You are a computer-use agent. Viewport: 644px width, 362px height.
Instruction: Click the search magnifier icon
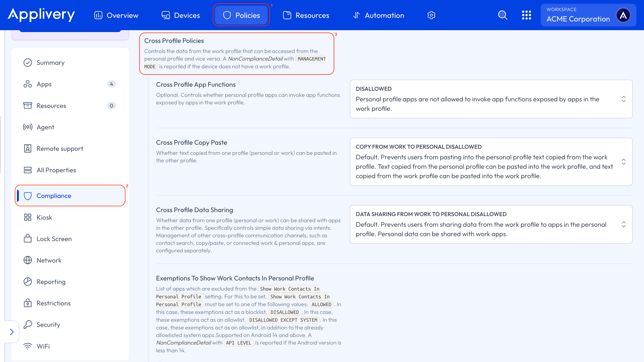click(503, 15)
